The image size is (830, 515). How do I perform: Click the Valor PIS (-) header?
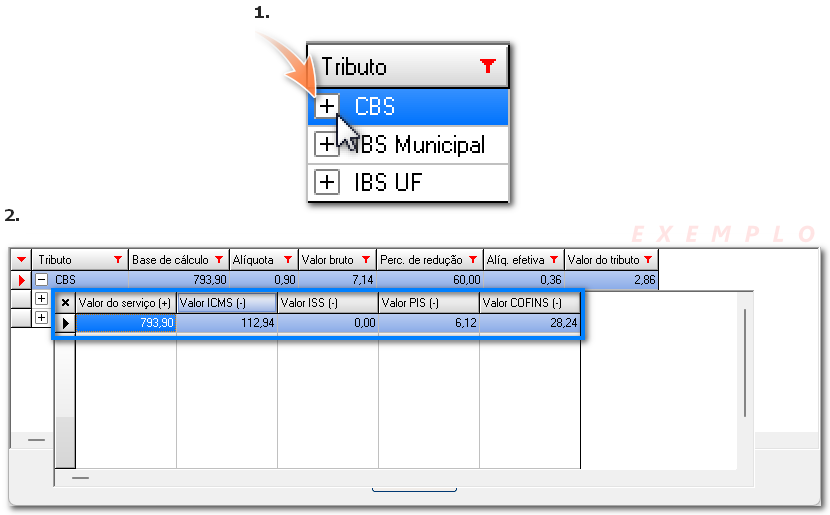(x=429, y=303)
